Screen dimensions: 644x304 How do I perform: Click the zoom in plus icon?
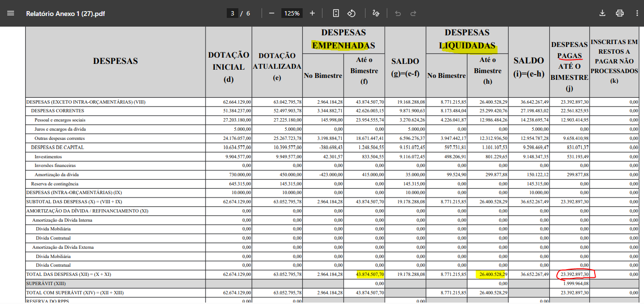(x=312, y=13)
